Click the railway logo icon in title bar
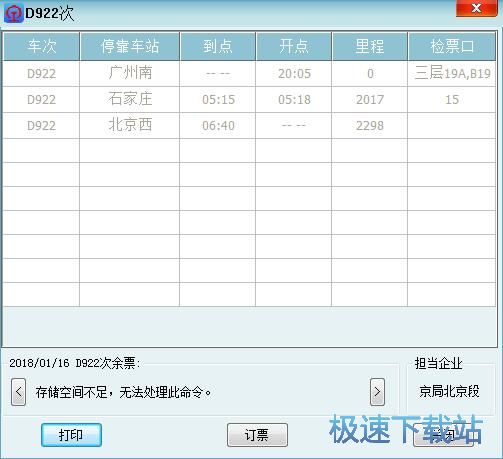503x459 pixels. click(13, 13)
